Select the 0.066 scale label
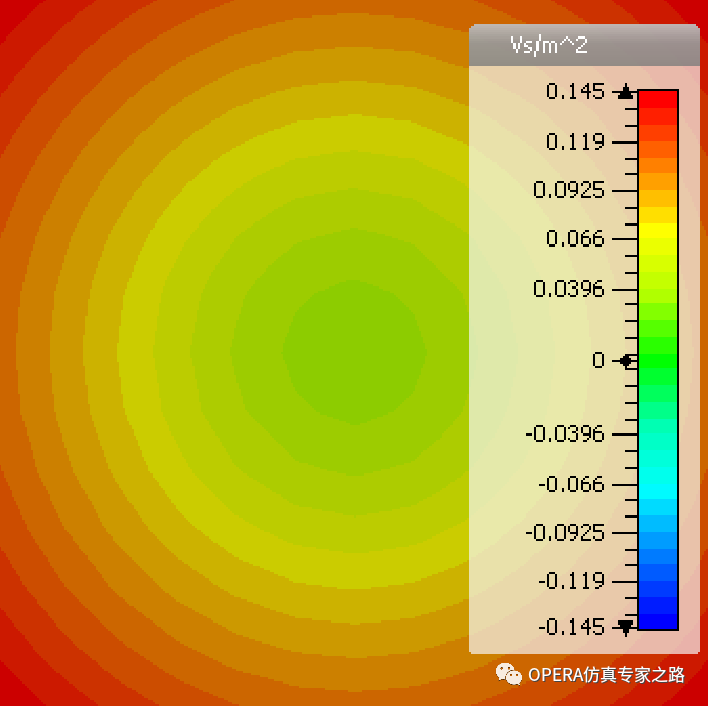 point(575,239)
